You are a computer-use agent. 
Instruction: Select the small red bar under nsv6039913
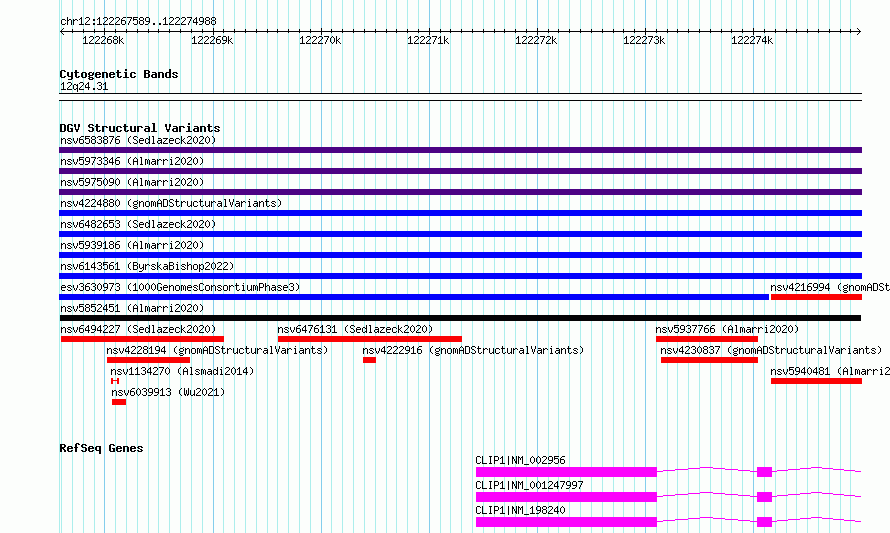click(119, 402)
